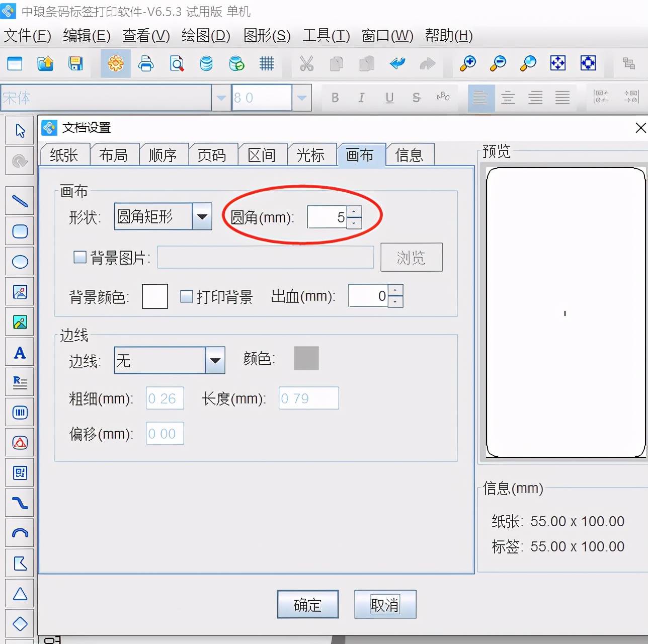Click the 取消 button
This screenshot has width=648, height=644.
point(385,604)
